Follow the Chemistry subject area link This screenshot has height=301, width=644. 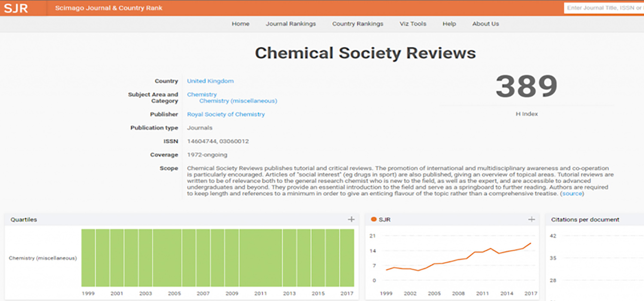pyautogui.click(x=202, y=94)
